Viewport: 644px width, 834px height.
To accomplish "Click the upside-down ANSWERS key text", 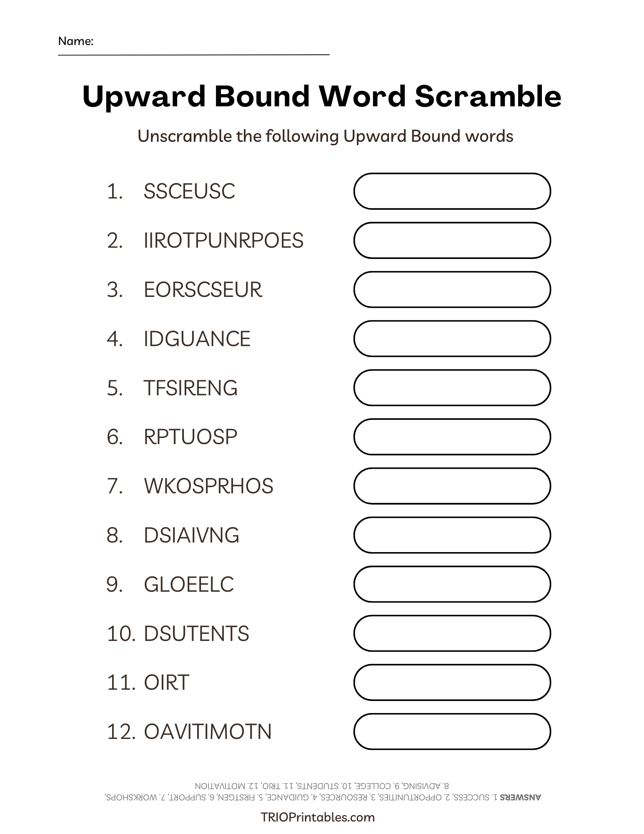I will tap(323, 792).
